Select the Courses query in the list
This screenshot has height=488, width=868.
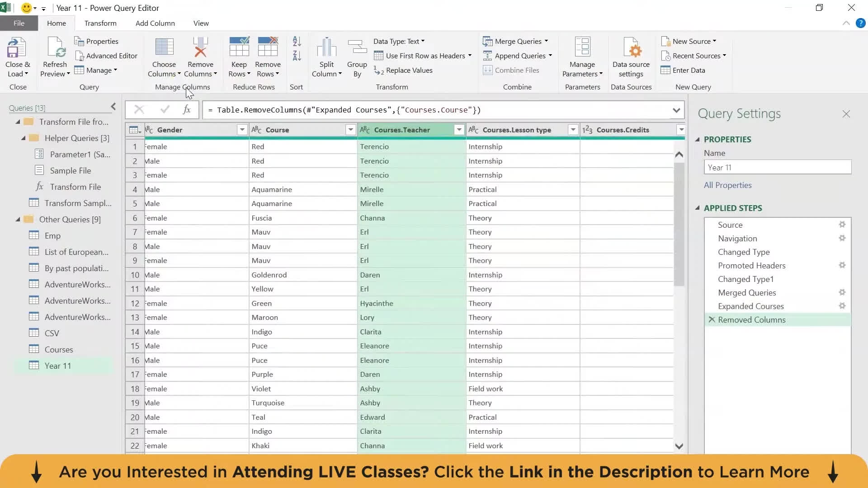(63, 349)
